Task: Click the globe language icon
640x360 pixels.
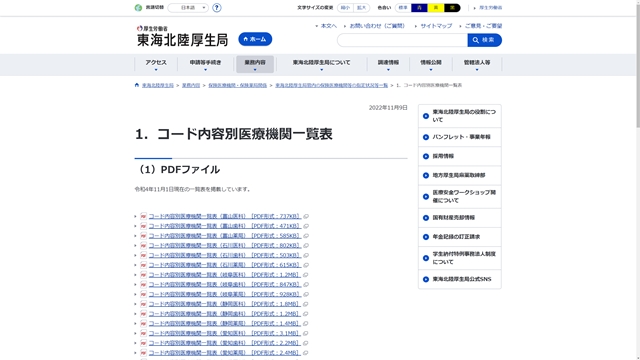Action: (x=138, y=8)
